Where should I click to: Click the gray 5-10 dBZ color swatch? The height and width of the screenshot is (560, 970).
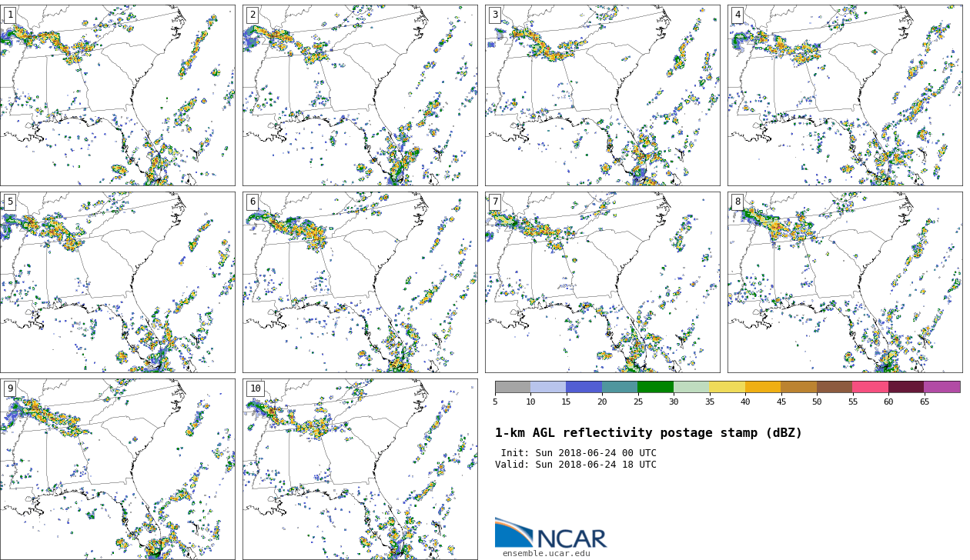click(x=513, y=387)
